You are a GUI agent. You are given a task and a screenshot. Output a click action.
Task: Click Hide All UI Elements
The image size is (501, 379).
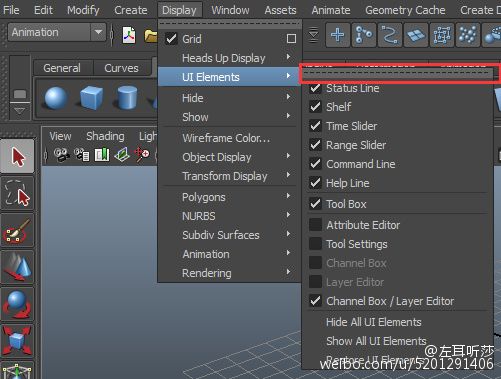pyautogui.click(x=374, y=322)
